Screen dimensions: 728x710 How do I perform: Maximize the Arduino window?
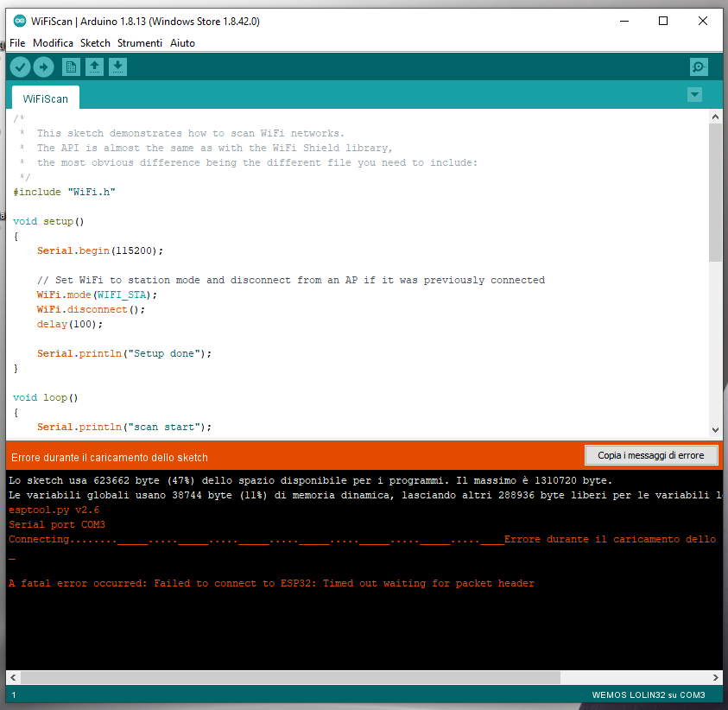click(663, 21)
